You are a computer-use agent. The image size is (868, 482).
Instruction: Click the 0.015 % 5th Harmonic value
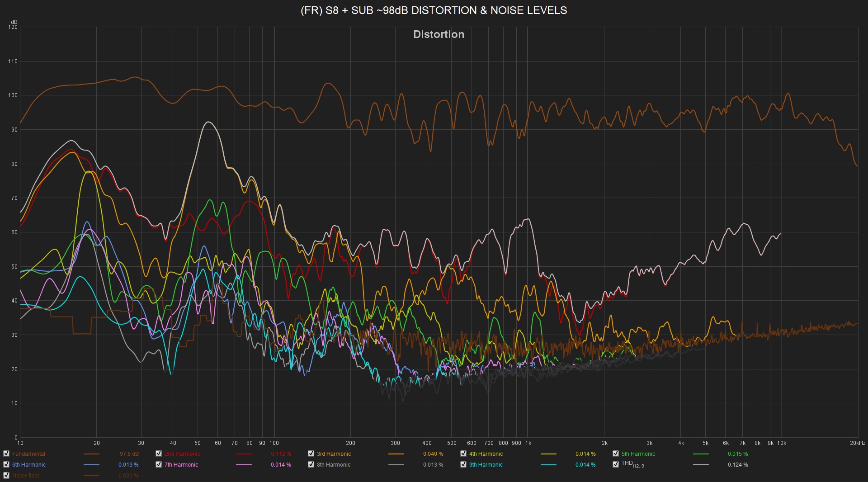[738, 454]
